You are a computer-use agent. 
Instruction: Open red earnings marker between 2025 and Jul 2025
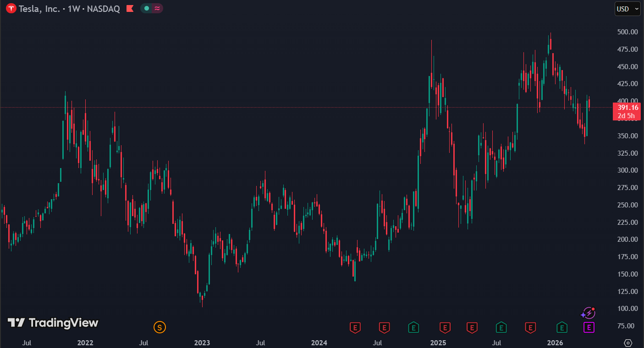click(x=472, y=327)
